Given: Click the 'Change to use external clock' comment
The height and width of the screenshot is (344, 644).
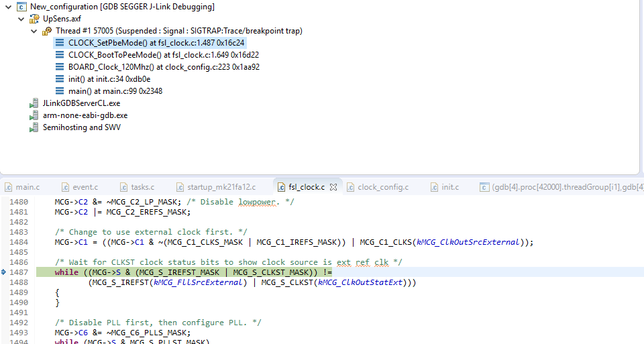Looking at the screenshot, I should coord(151,232).
